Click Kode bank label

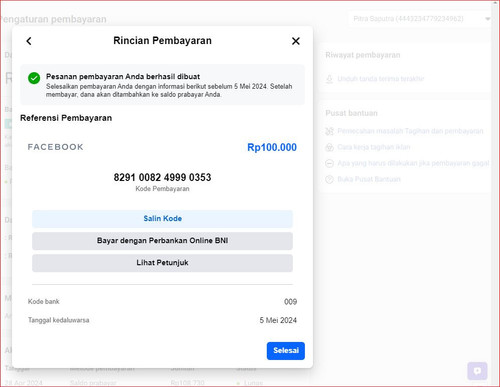click(x=44, y=302)
